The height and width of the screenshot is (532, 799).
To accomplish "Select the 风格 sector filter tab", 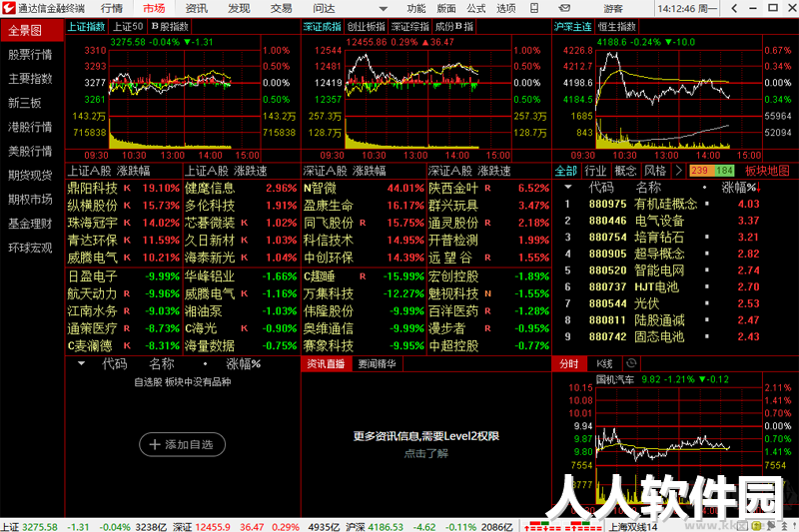I will pos(655,171).
